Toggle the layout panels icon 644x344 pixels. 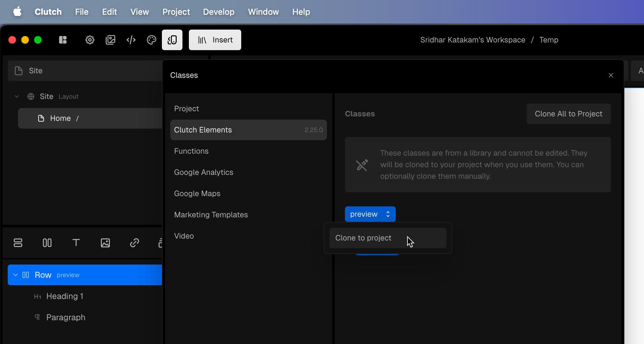click(x=63, y=40)
